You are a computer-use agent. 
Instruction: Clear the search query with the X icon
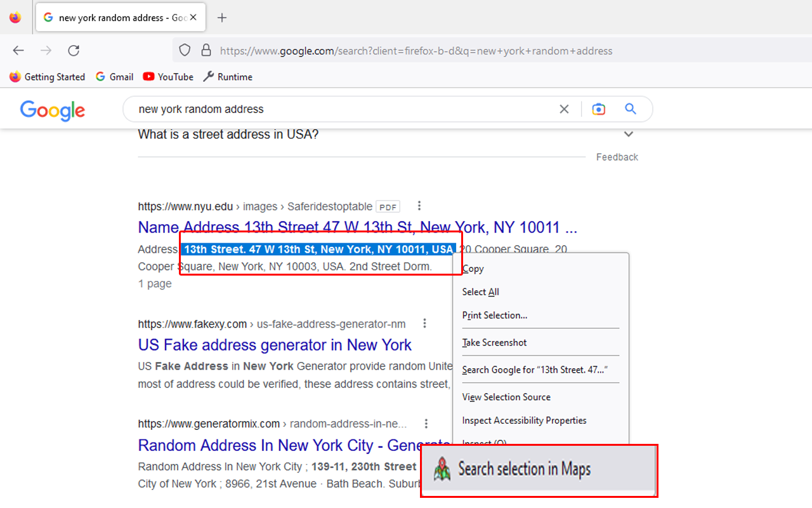coord(564,109)
